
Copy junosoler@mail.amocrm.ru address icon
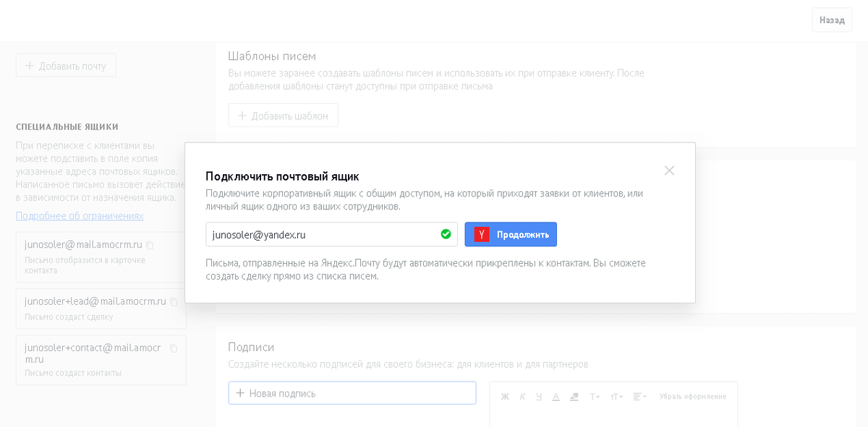coord(150,246)
